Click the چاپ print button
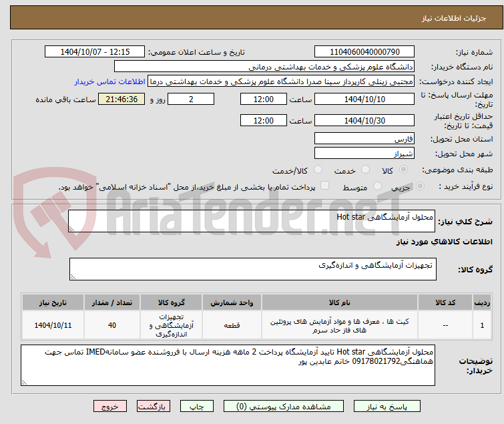Viewport: 504px width, 424px height. [x=196, y=407]
